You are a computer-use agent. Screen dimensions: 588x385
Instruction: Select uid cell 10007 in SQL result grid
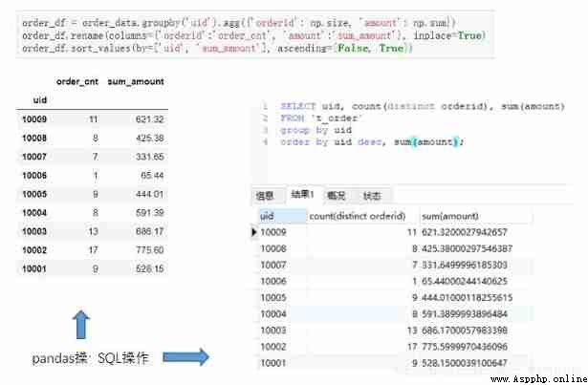(x=273, y=265)
